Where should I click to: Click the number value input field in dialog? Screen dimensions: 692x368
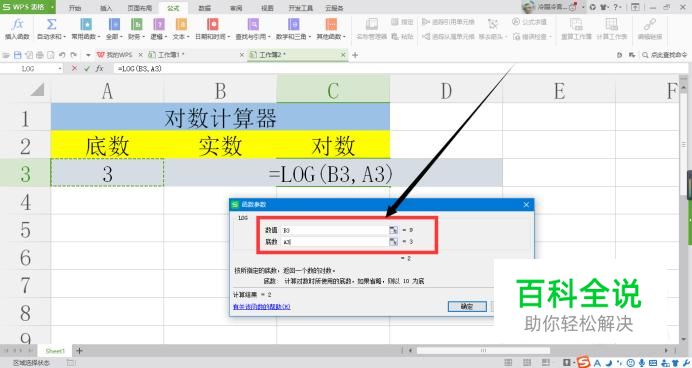pyautogui.click(x=334, y=230)
